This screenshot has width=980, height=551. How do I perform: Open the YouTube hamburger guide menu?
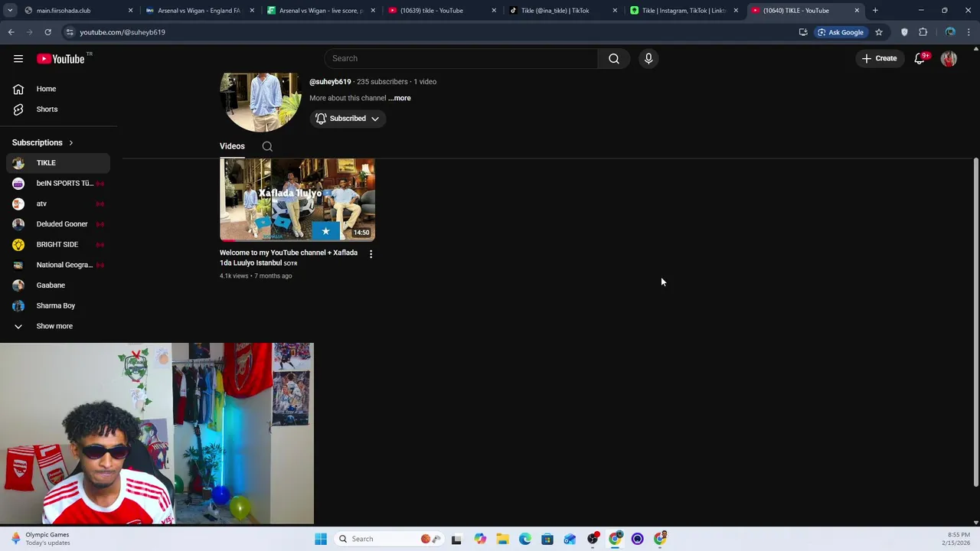(18, 58)
